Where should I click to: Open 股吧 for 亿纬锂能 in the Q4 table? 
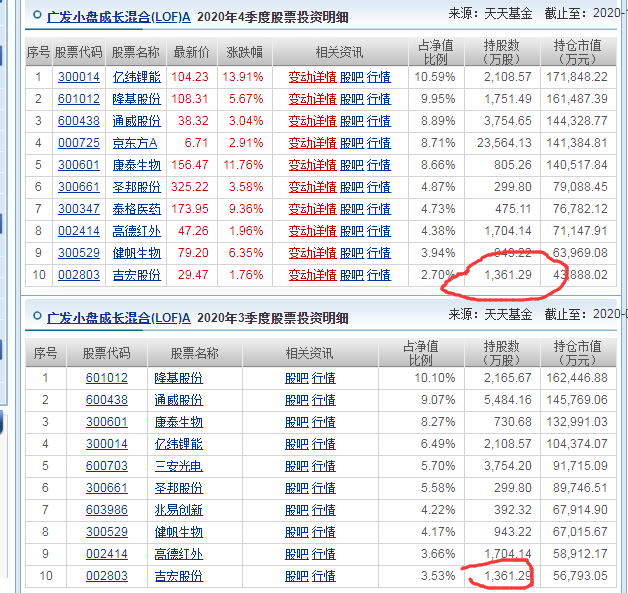tap(352, 76)
